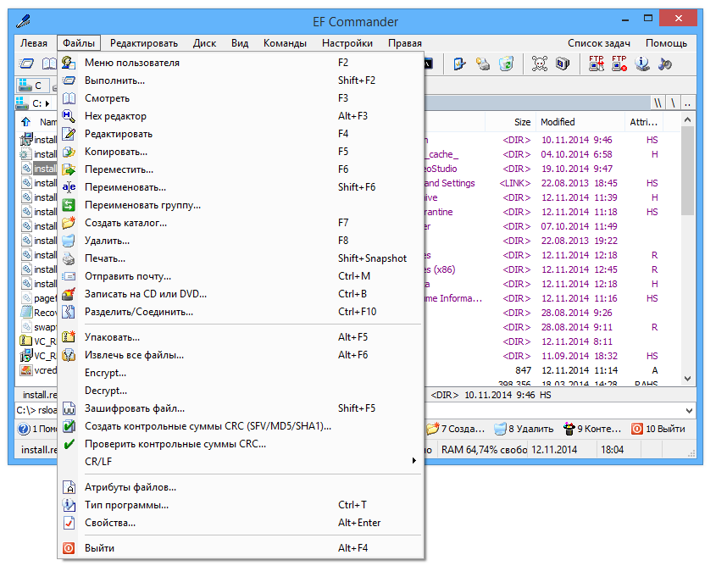Viewport: 727px width, 588px height.
Task: Click the Зашифровать файл… UU icon
Action: coord(69,408)
